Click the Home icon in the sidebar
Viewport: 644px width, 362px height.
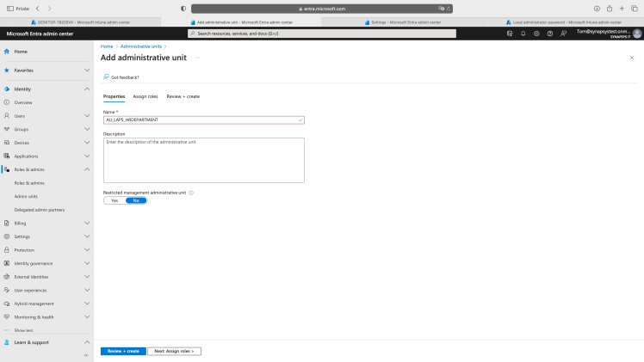(7, 52)
